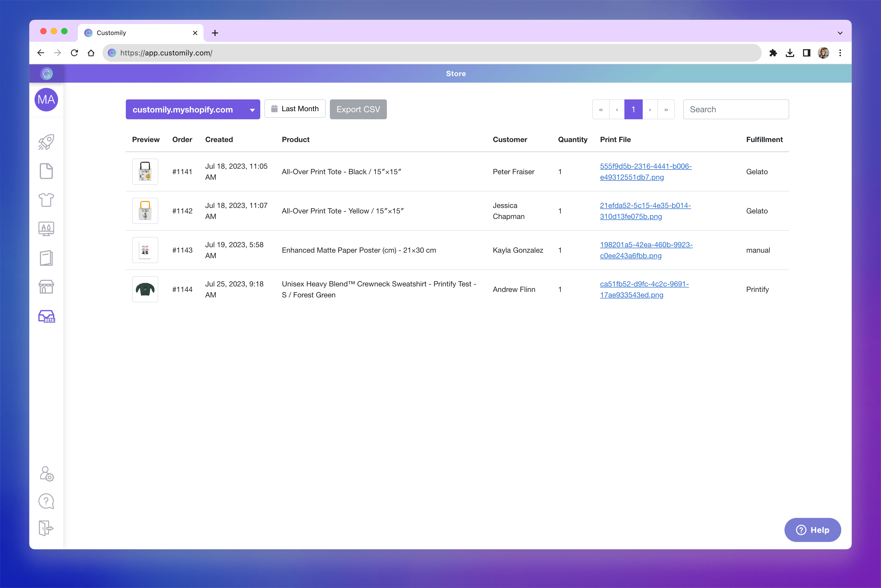Open the Last Month date filter
Viewport: 881px width, 588px height.
click(x=295, y=109)
